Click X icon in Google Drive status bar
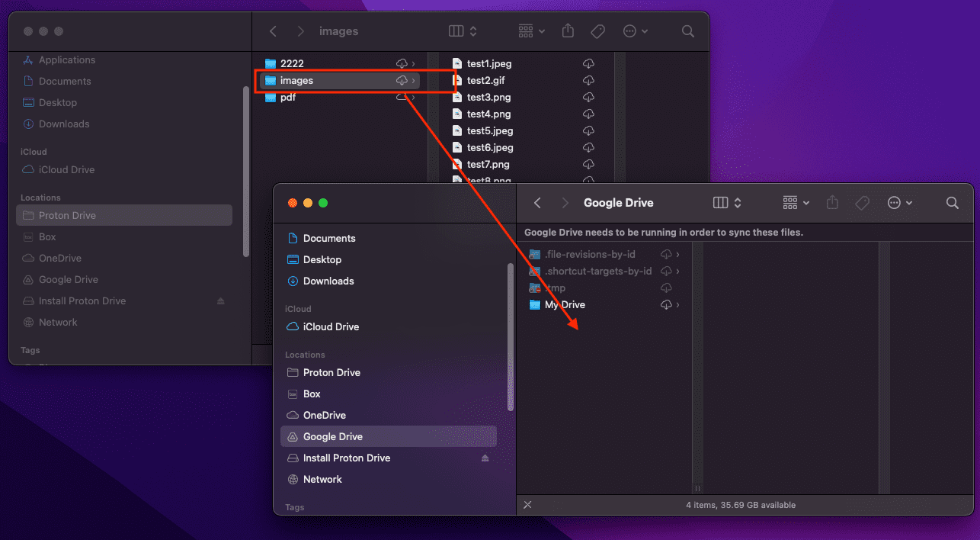 pyautogui.click(x=527, y=505)
